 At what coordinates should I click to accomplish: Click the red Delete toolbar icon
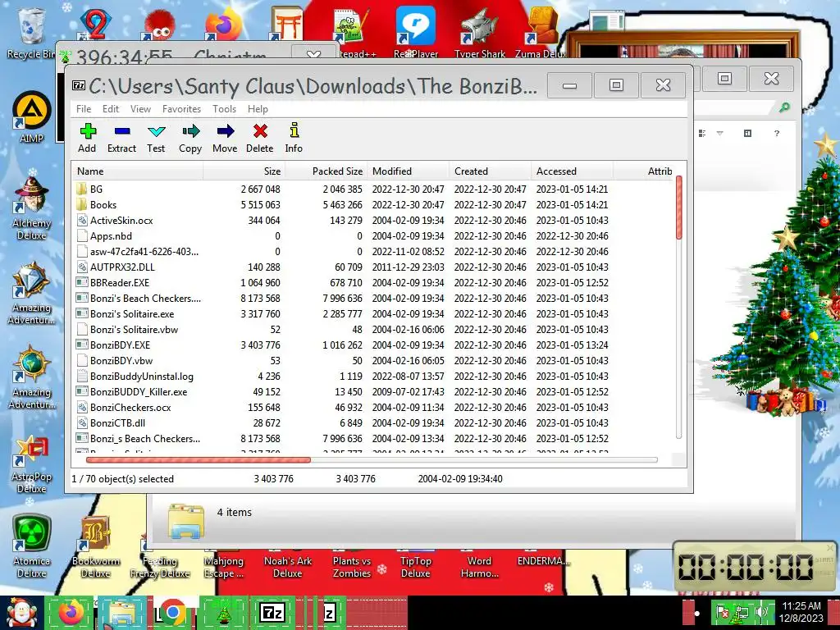[x=260, y=138]
